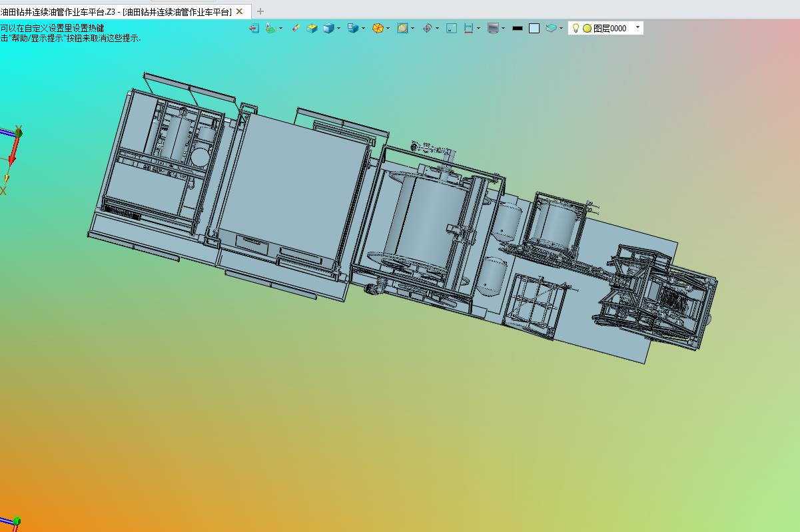This screenshot has height=532, width=800.
Task: Toggle the yellow circle layer status icon
Action: 587,29
